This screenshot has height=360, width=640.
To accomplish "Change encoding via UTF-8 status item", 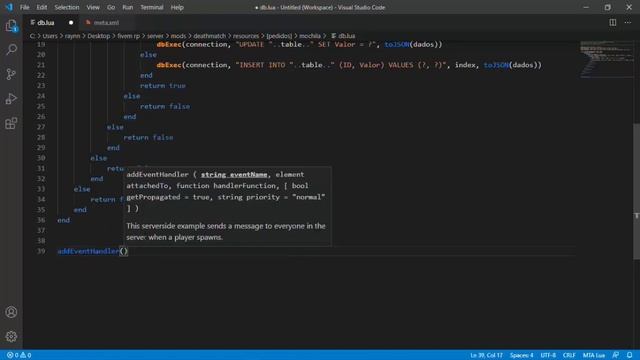I will pos(548,355).
